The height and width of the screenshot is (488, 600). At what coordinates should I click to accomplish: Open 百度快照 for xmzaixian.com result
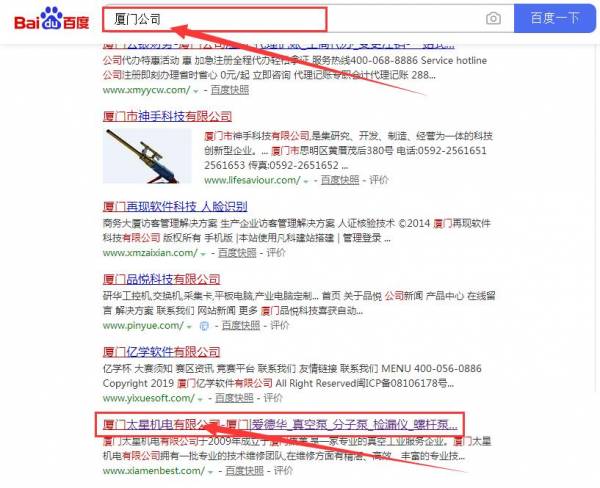(x=237, y=253)
